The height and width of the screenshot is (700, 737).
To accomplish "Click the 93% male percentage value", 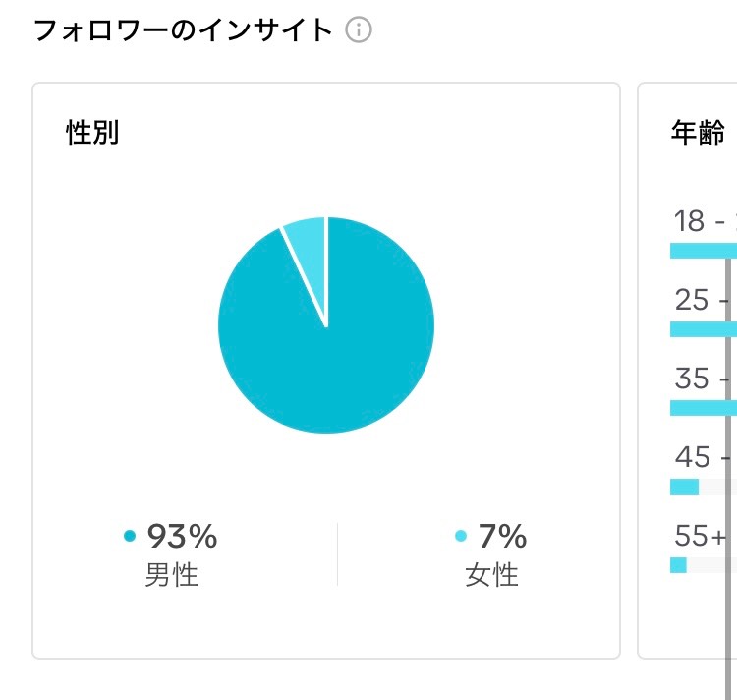I will pos(183,536).
